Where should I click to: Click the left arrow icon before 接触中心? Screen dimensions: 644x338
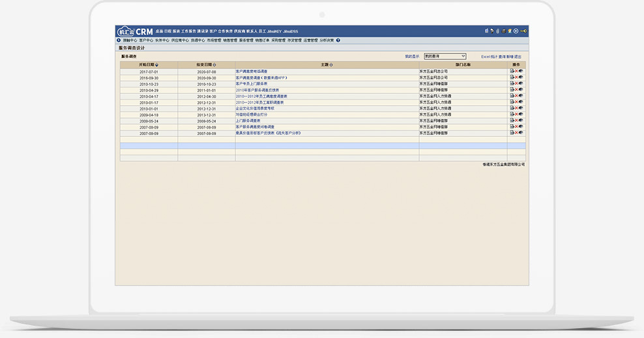tap(118, 40)
